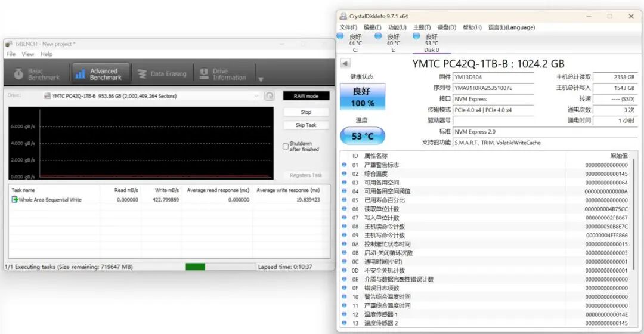Open 语言(L)(Language) menu
Screen dimensions: 644x334
coord(512,27)
